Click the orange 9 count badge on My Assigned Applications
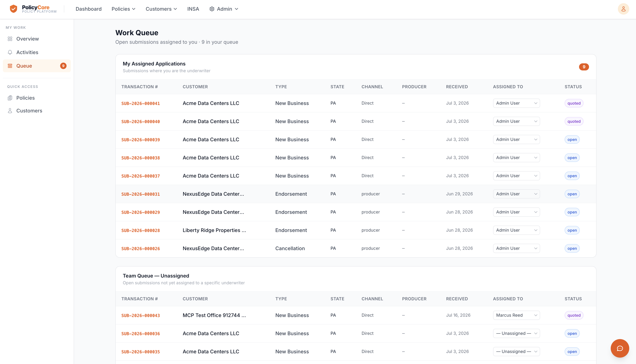Screen dimensions: 636x364 [x=584, y=67]
